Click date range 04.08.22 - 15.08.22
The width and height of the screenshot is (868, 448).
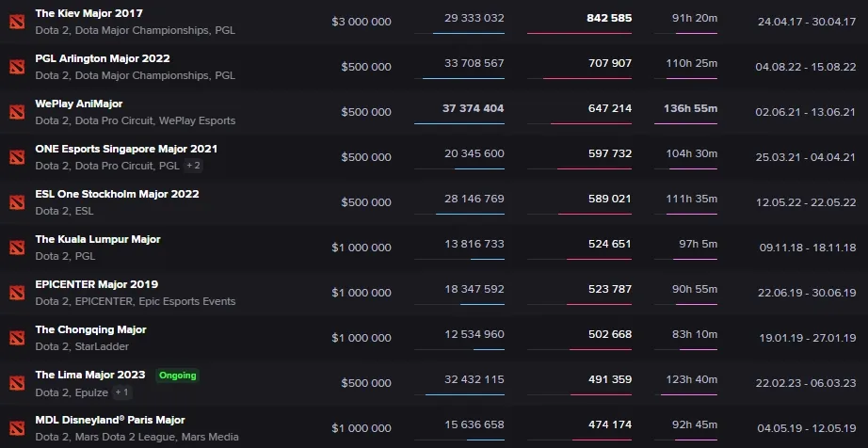[806, 67]
